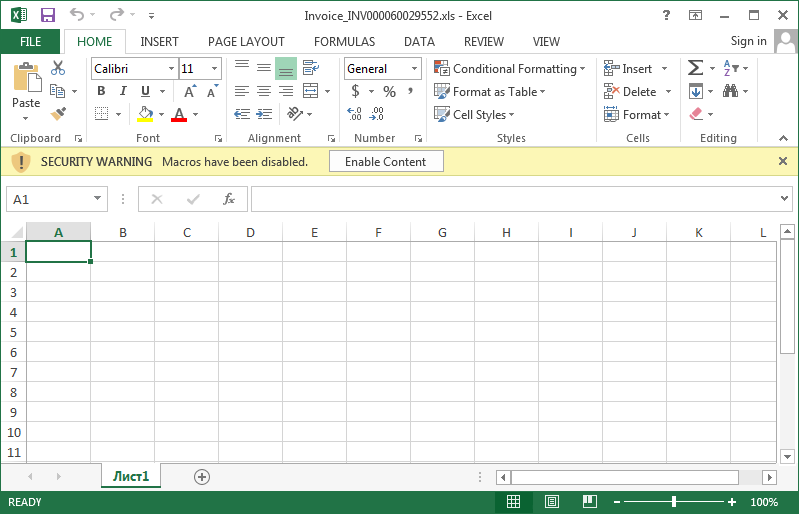This screenshot has height=514, width=799.
Task: Click Enable Content button
Action: point(386,161)
